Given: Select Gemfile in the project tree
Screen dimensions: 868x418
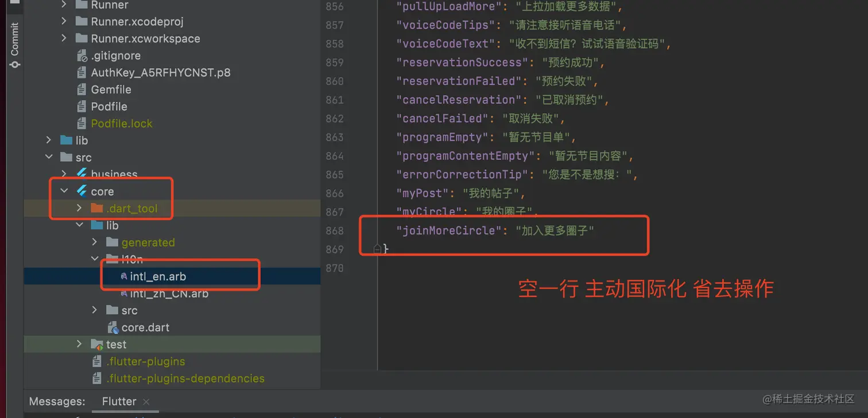Looking at the screenshot, I should [111, 89].
